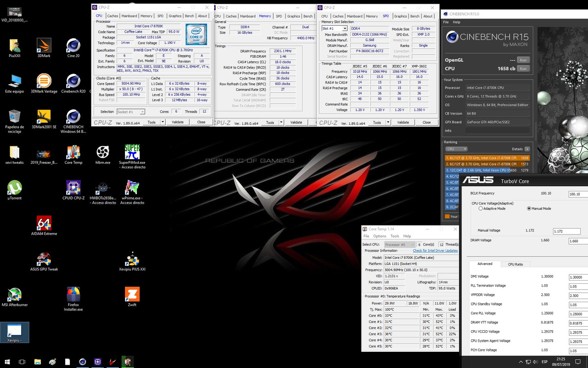
Task: Open File Explorer from the taskbar
Action: (38, 362)
